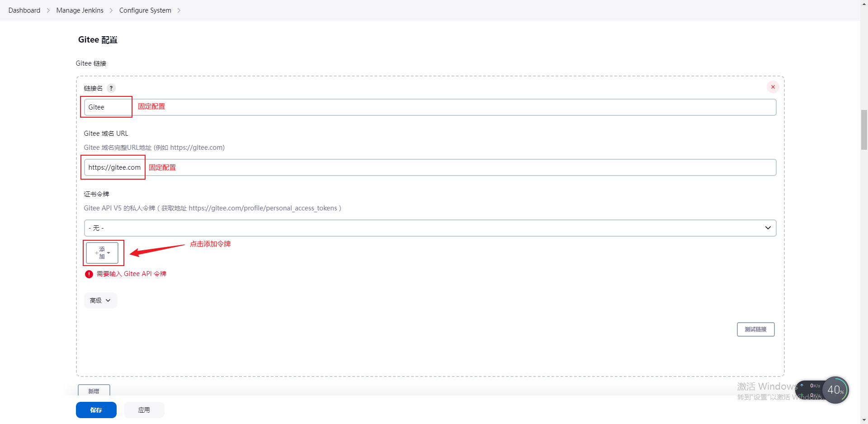This screenshot has width=868, height=424.
Task: Open the Dashboard breadcrumb
Action: [24, 10]
